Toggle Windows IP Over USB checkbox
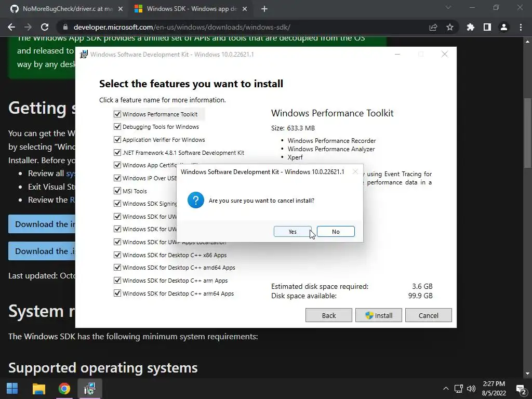Viewport: 532px width, 399px height. click(x=117, y=178)
